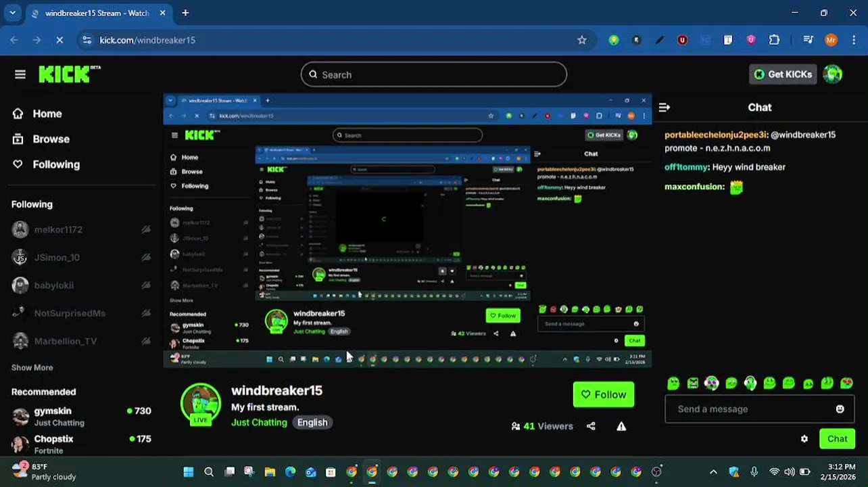This screenshot has width=868, height=487.
Task: Open chat settings gear
Action: coord(804,439)
